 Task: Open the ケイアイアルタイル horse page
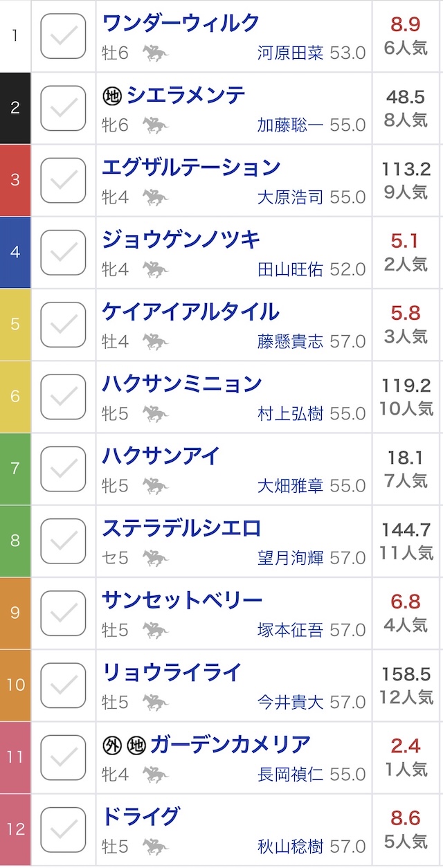[190, 311]
